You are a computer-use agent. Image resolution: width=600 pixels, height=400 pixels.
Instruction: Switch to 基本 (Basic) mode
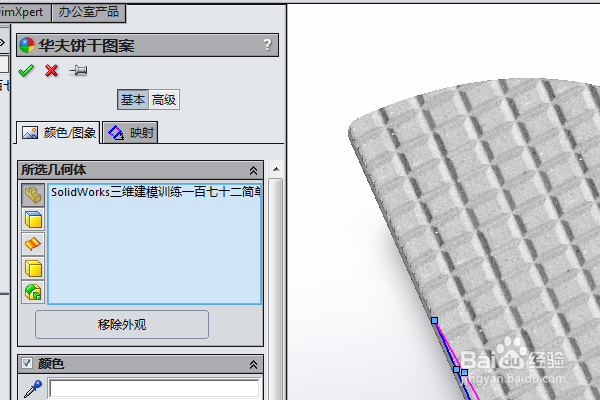133,100
